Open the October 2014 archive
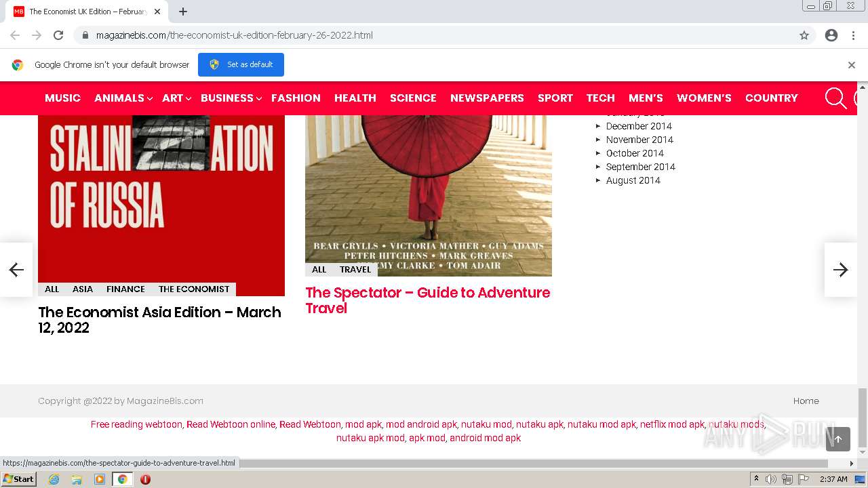868x488 pixels. tap(635, 153)
